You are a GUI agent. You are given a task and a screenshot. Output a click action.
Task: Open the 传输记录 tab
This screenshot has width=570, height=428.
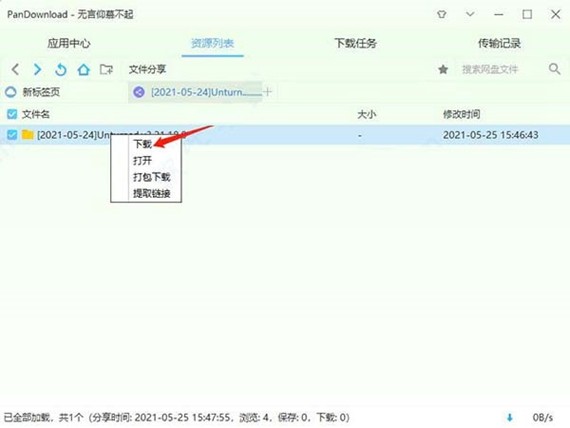pyautogui.click(x=499, y=43)
